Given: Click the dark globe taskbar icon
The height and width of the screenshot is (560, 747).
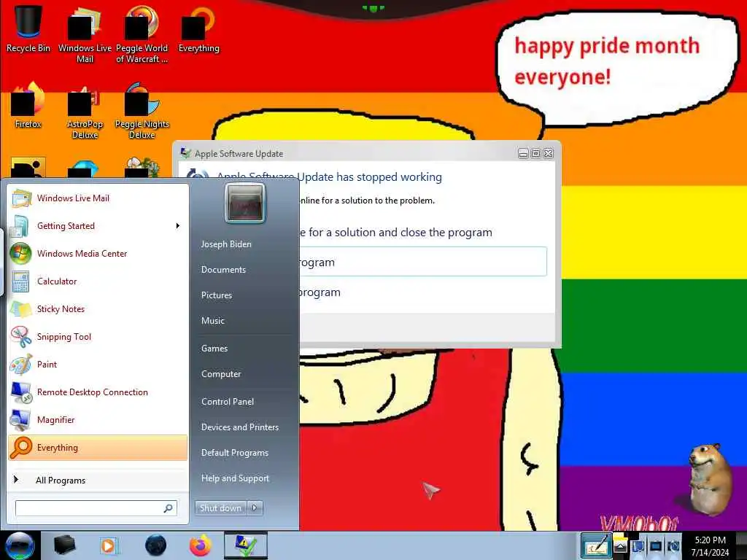Looking at the screenshot, I should (155, 545).
